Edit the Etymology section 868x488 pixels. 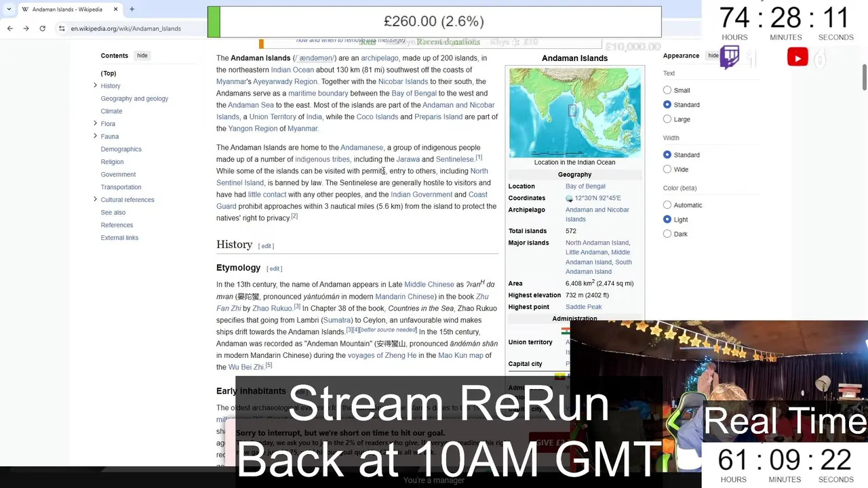pos(274,268)
